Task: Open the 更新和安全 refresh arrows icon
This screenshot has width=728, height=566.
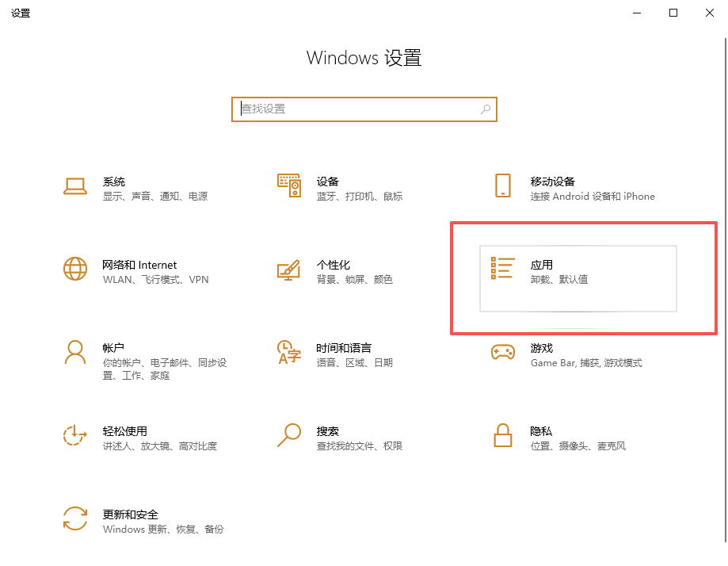Action: point(74,518)
